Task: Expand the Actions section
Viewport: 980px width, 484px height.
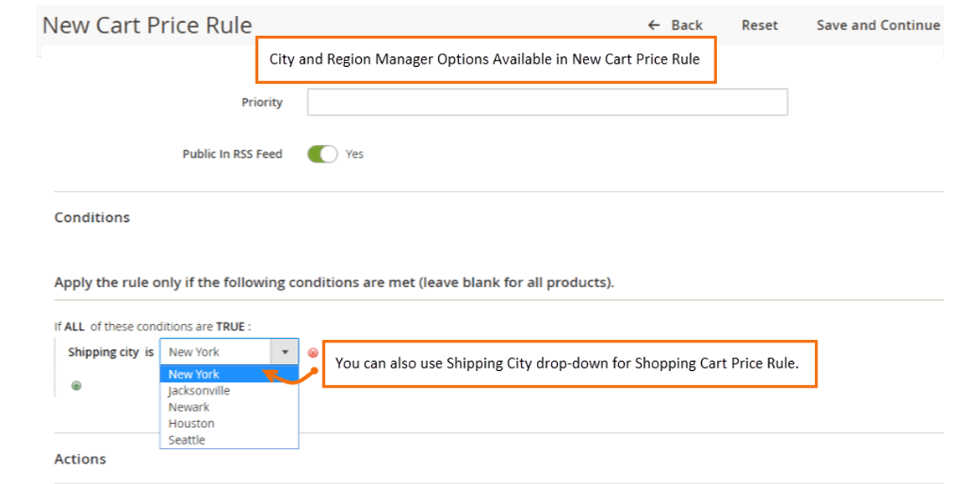Action: (80, 459)
